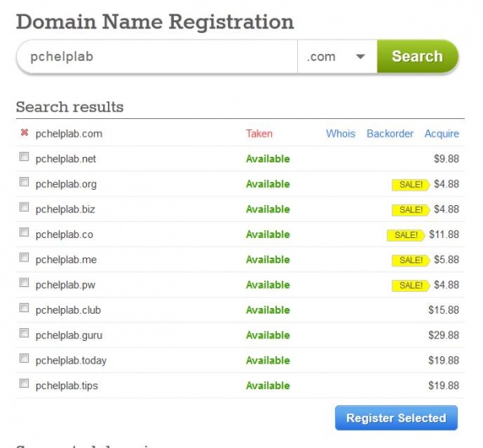Click the red X icon beside pchelplab.com
Image resolution: width=483 pixels, height=448 pixels.
click(23, 134)
